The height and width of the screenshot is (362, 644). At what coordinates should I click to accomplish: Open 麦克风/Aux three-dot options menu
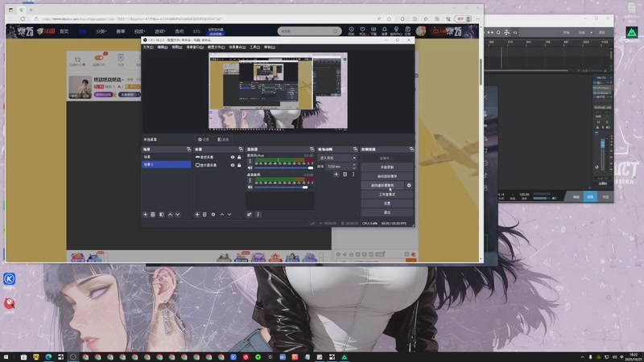(250, 162)
